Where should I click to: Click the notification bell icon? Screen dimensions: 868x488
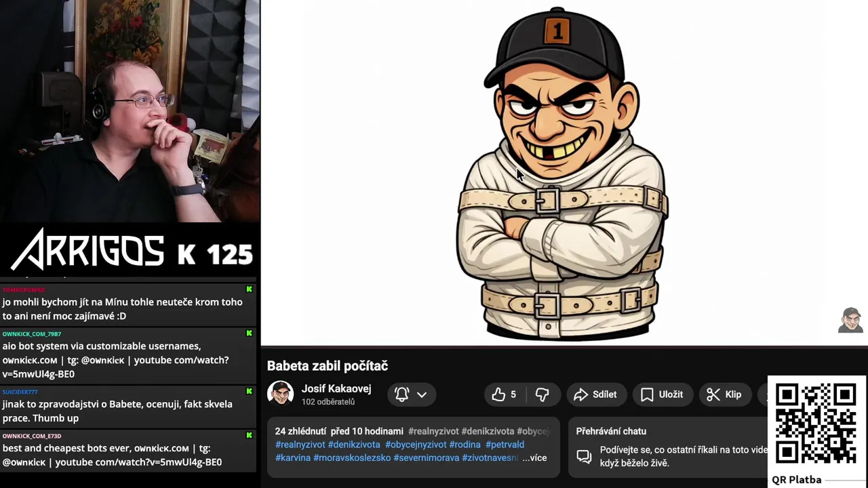[x=401, y=394]
